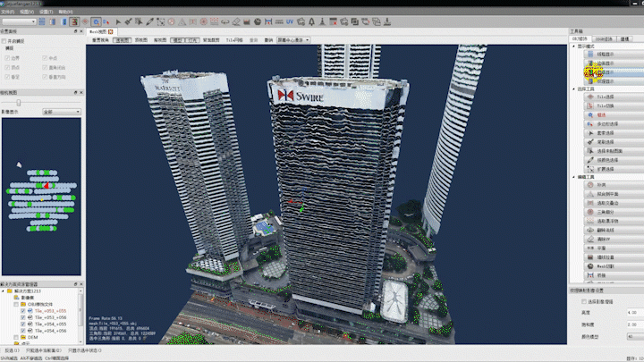Choose wireframe display in the tool panel
Viewport: 644px width, 362px height.
[x=614, y=55]
